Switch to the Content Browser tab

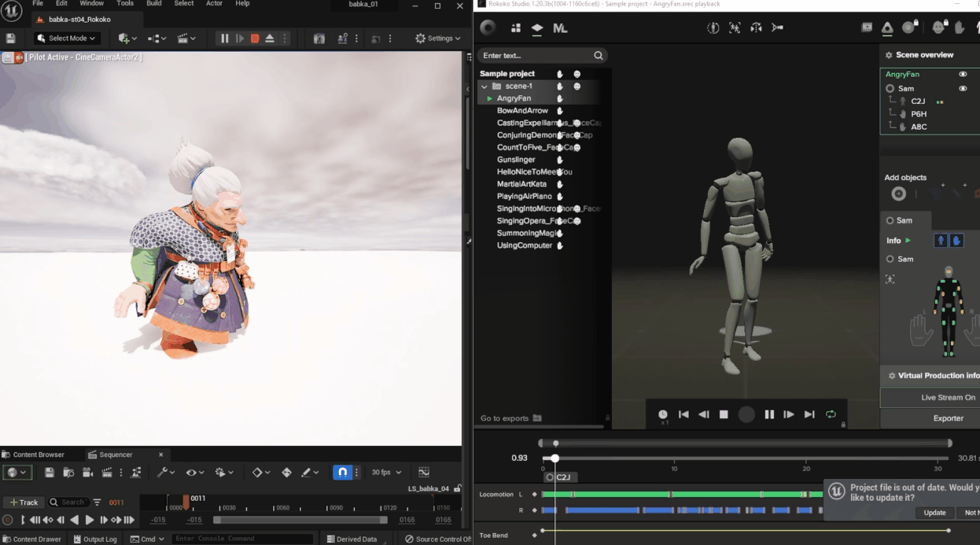(x=38, y=455)
